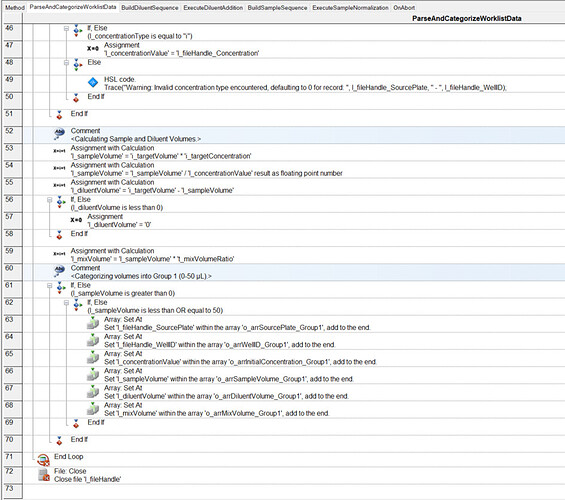Click the End If icon on line 50
The width and height of the screenshot is (565, 500).
[76, 98]
